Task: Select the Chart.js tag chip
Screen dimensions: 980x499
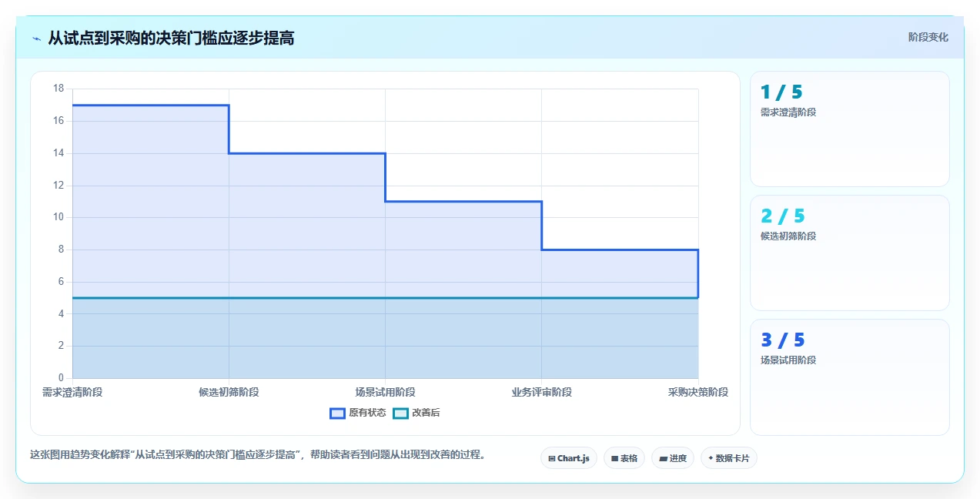Action: click(569, 458)
